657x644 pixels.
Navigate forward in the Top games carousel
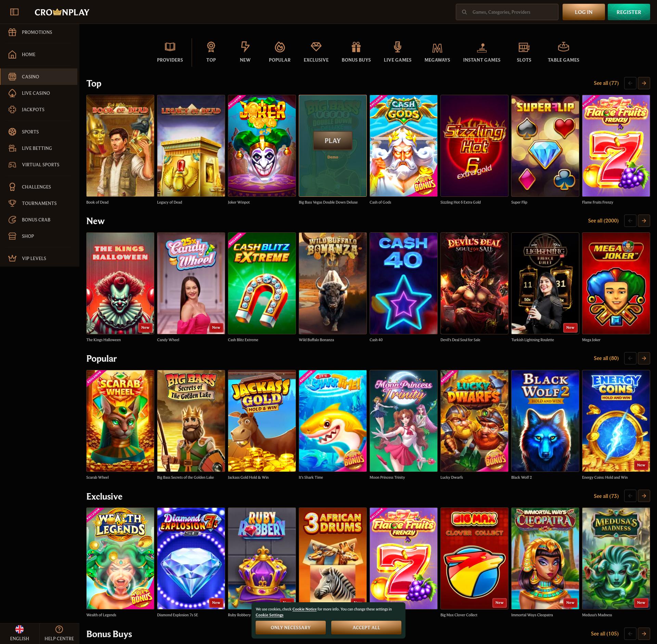(x=644, y=83)
